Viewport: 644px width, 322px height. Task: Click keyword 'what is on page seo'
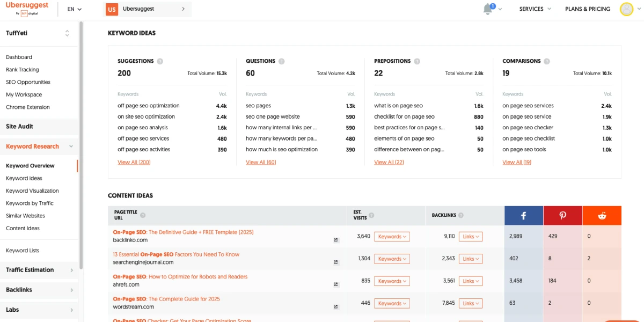(x=398, y=106)
